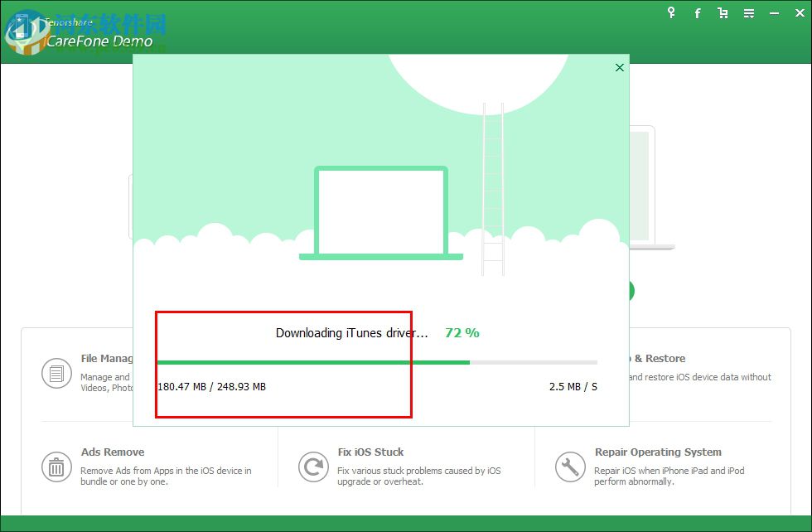This screenshot has height=532, width=812.
Task: Click the Downloading iTunes driver status text
Action: pos(351,333)
